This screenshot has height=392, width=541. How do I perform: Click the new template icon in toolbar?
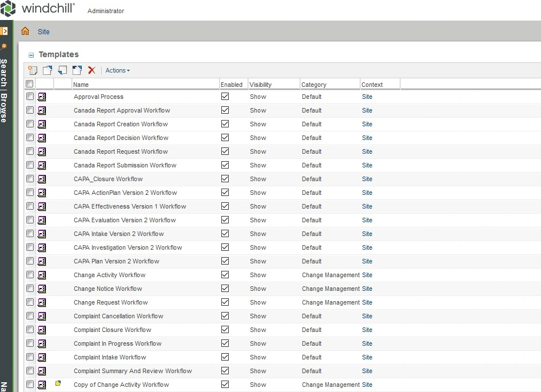click(33, 70)
